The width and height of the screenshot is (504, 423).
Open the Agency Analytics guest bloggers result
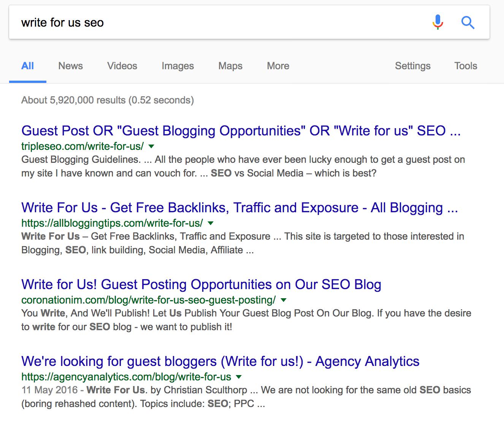coord(220,361)
